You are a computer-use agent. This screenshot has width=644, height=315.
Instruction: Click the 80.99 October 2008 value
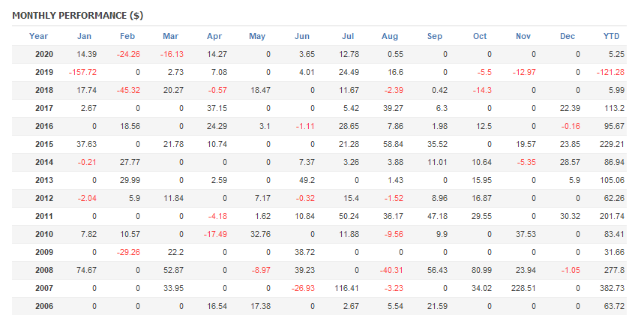tap(482, 271)
